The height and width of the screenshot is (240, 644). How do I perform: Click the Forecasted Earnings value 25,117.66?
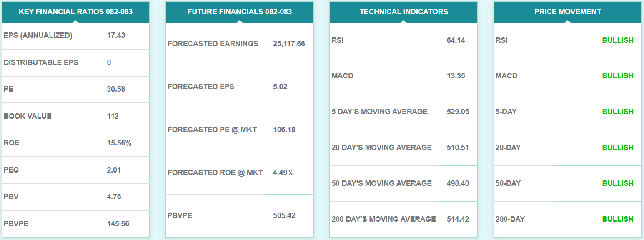tap(289, 44)
